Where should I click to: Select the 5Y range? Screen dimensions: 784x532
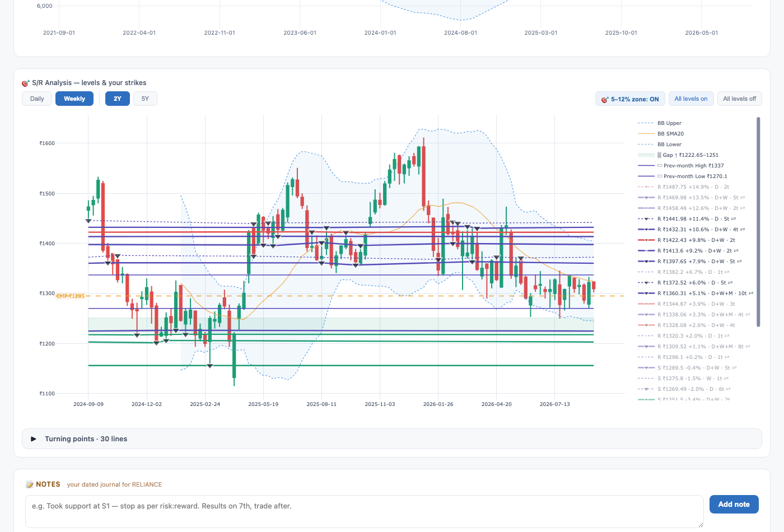pyautogui.click(x=145, y=99)
